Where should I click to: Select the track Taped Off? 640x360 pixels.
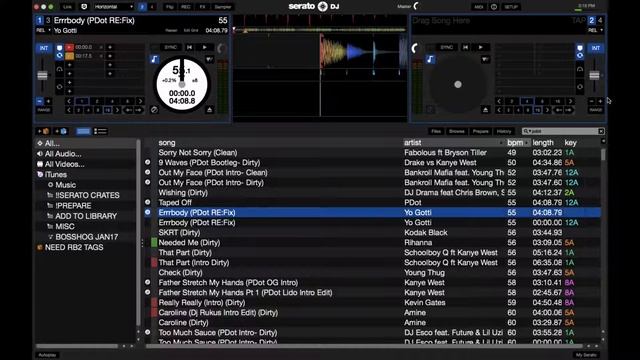tap(373, 202)
